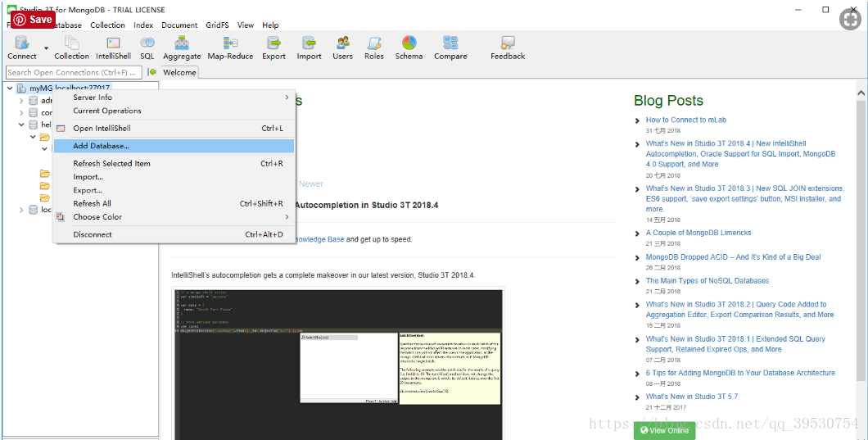Click the green View Online button

pyautogui.click(x=664, y=430)
